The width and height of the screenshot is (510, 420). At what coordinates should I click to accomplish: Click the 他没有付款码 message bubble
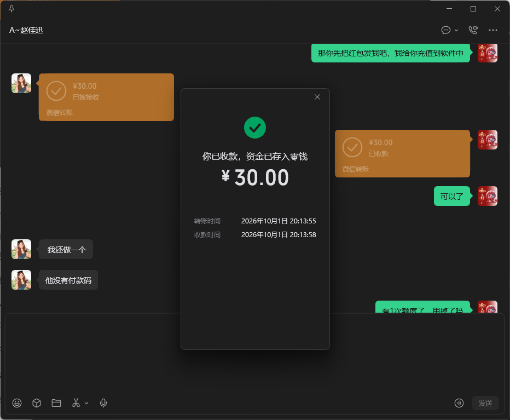click(68, 280)
